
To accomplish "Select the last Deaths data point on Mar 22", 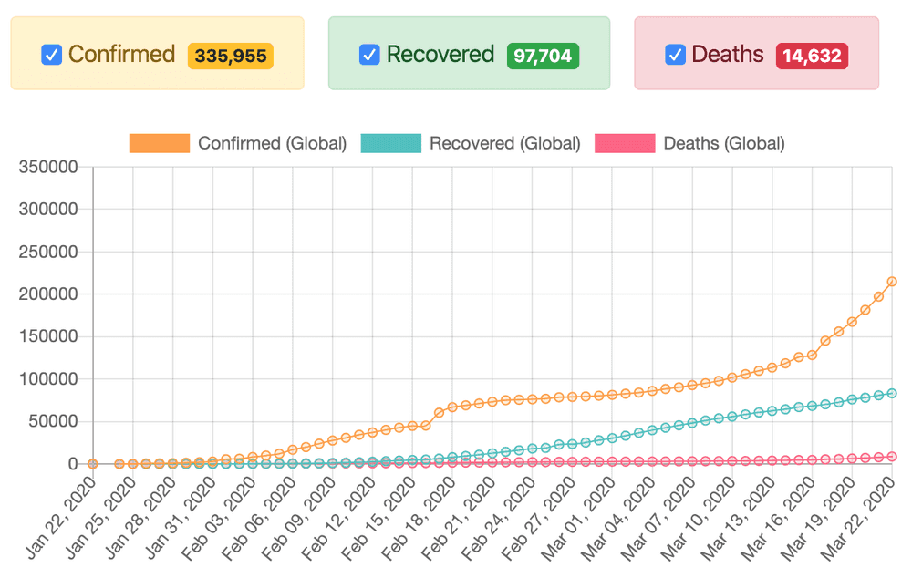I will tap(892, 457).
